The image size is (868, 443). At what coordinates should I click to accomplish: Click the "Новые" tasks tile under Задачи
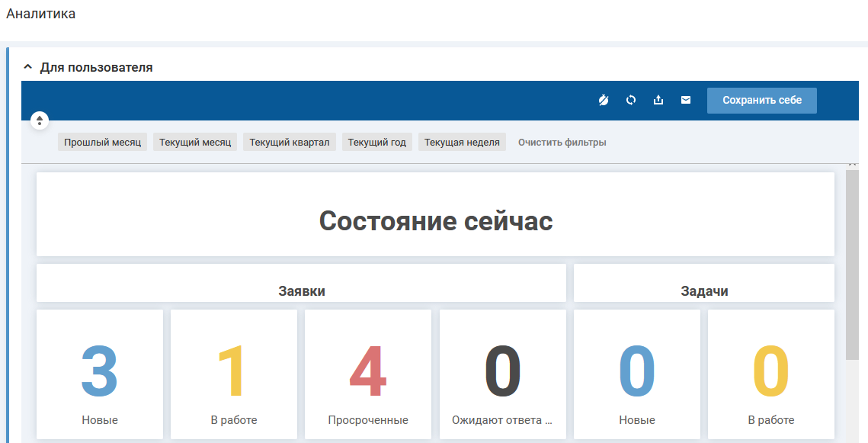[x=637, y=374]
